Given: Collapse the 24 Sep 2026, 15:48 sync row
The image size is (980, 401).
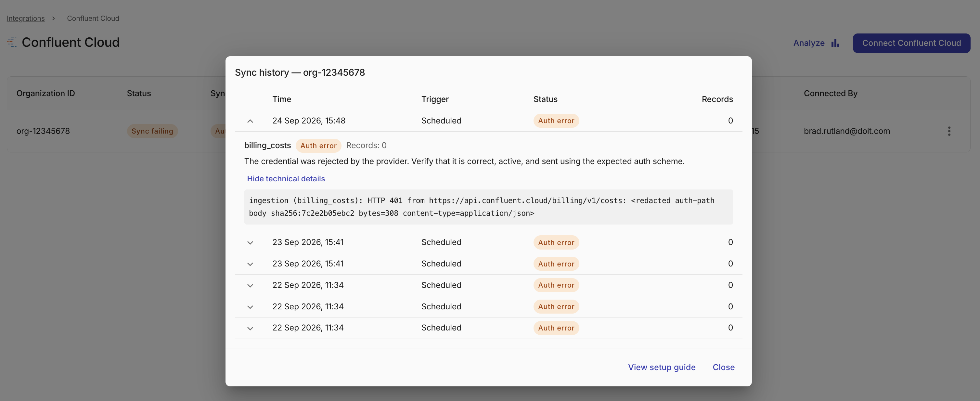Looking at the screenshot, I should tap(250, 121).
